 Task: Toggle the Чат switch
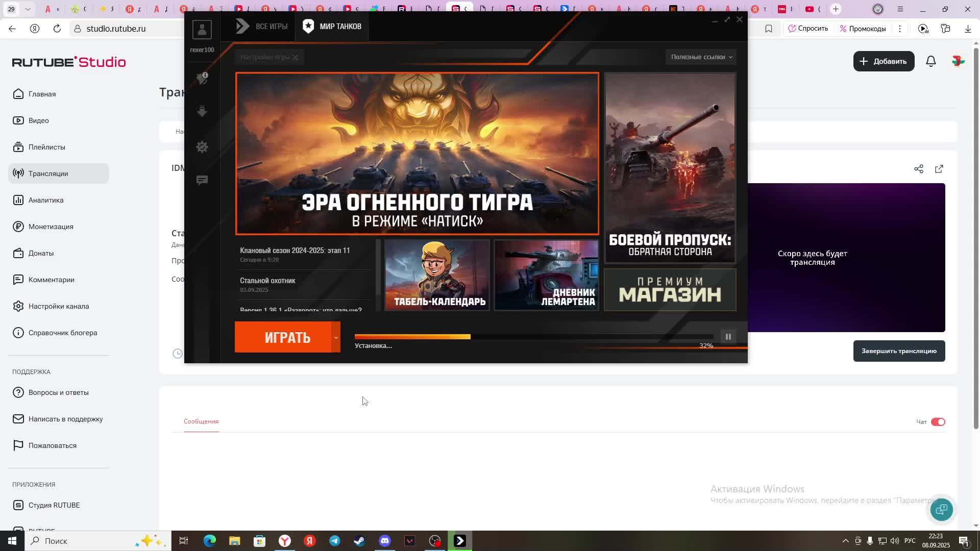pyautogui.click(x=938, y=422)
